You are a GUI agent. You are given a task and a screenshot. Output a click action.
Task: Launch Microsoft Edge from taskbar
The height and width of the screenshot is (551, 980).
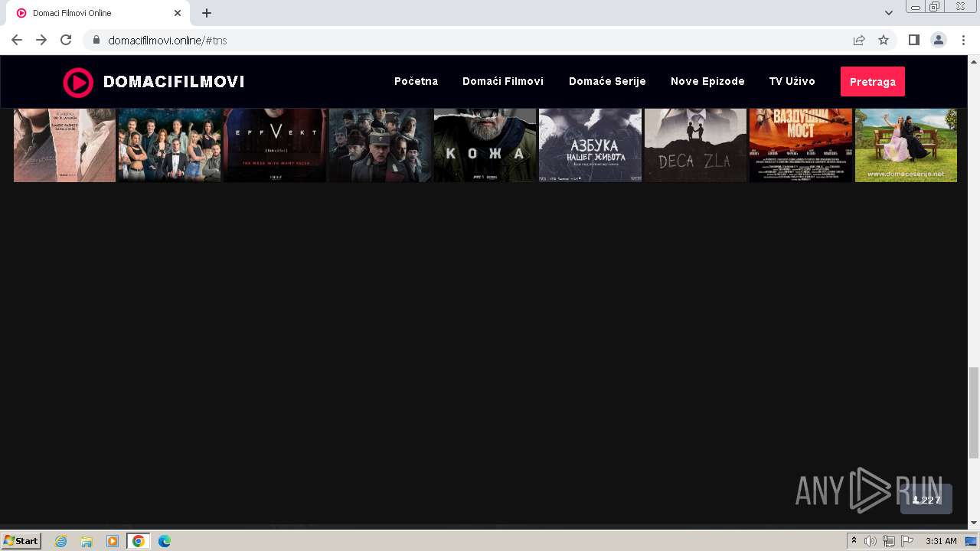pos(164,541)
